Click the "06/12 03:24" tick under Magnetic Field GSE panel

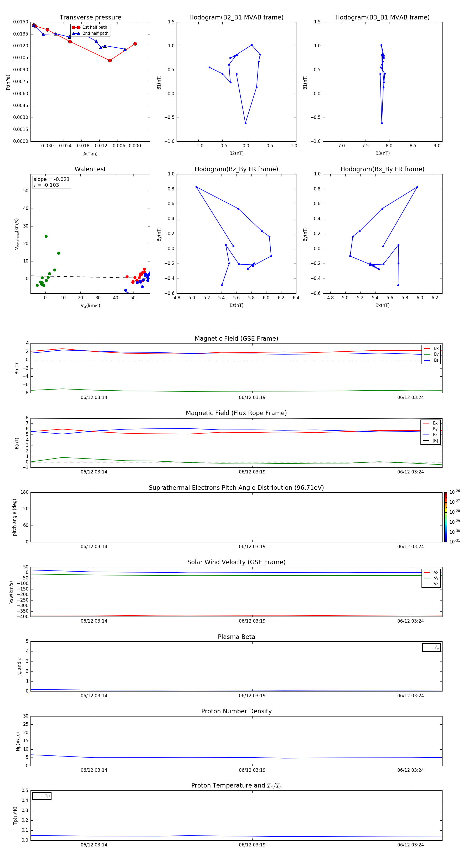[410, 397]
